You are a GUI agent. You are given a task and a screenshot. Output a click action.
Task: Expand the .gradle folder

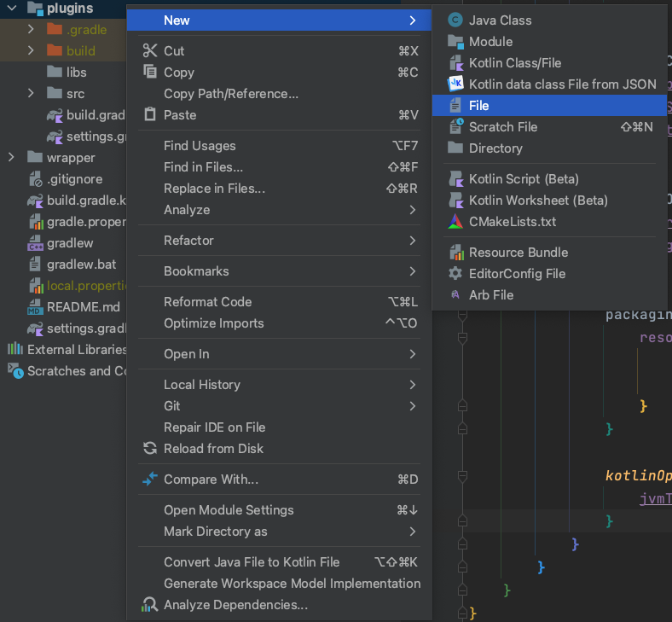(x=31, y=29)
